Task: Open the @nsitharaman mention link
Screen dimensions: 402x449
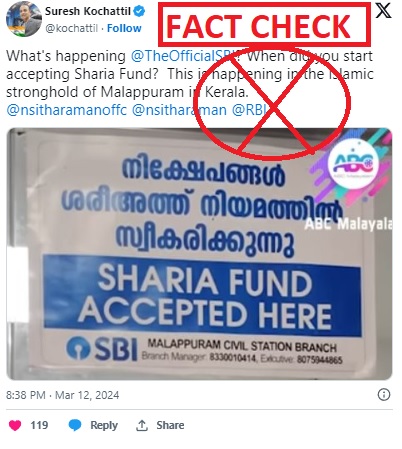Action: coord(179,110)
